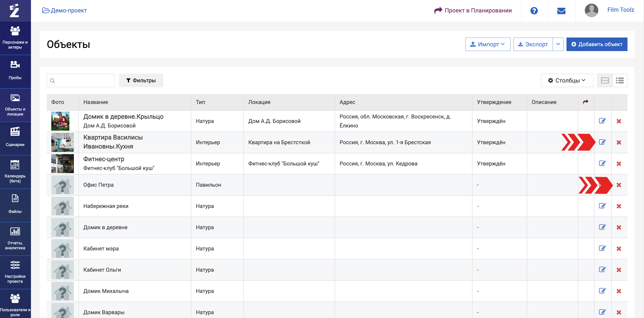The width and height of the screenshot is (644, 318).
Task: Click Офис Петра placeholder thumbnail
Action: (x=63, y=185)
